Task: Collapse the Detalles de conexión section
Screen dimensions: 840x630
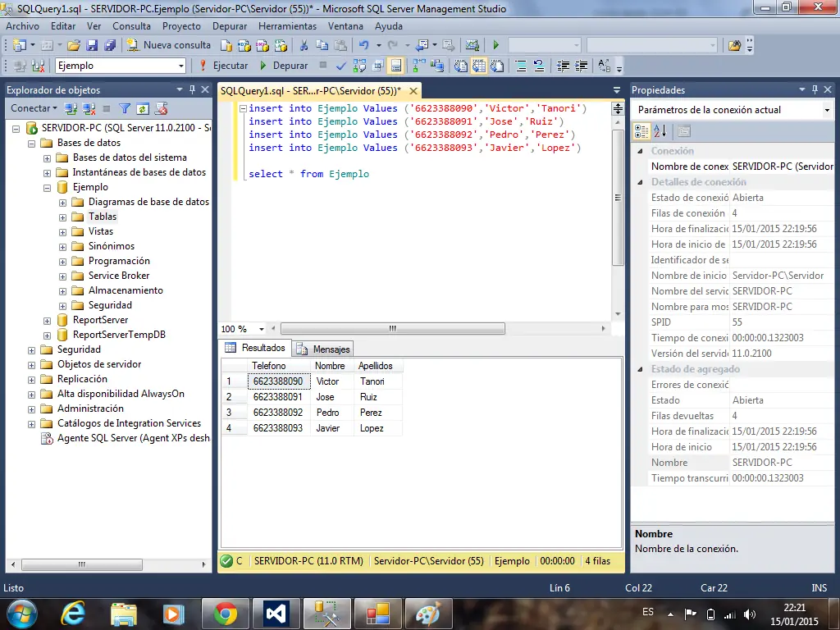Action: pyautogui.click(x=640, y=182)
